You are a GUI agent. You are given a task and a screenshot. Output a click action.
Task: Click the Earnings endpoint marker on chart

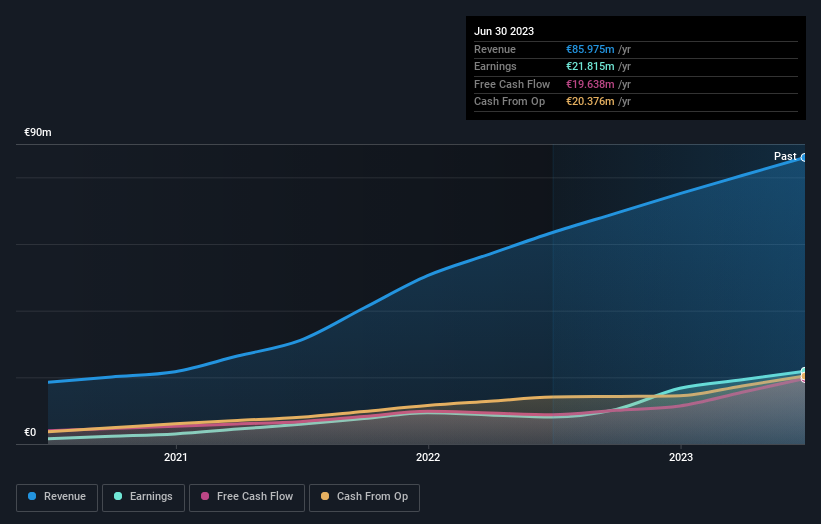(x=804, y=371)
